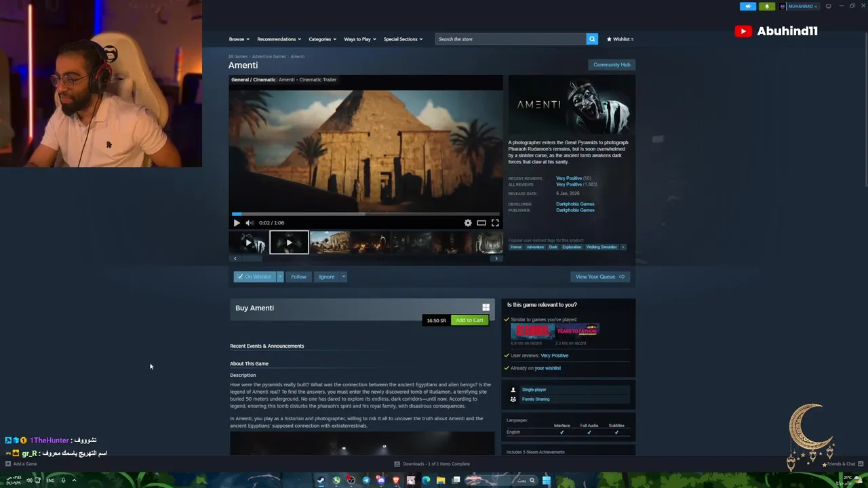The image size is (868, 488).
Task: Click the Ignore button
Action: point(327,277)
